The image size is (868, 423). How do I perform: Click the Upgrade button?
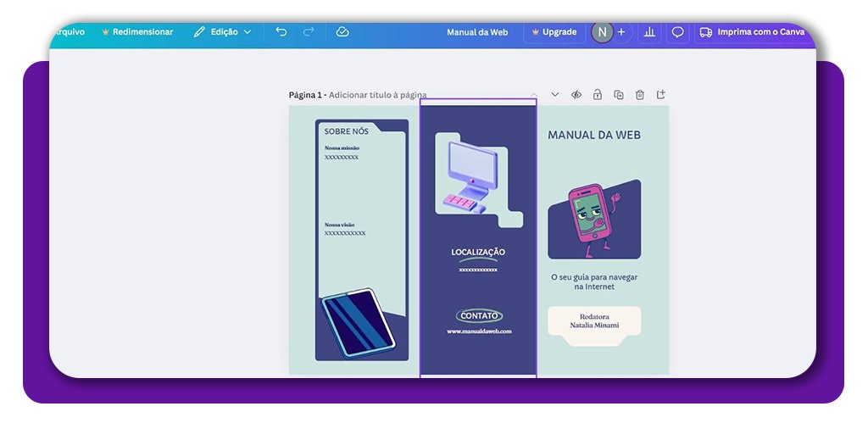(554, 32)
